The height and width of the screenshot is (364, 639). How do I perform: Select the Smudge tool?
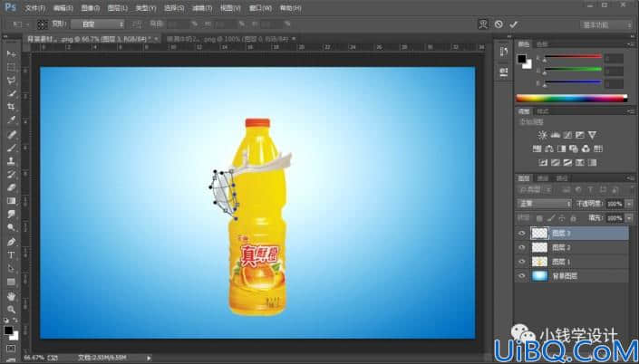tap(11, 215)
